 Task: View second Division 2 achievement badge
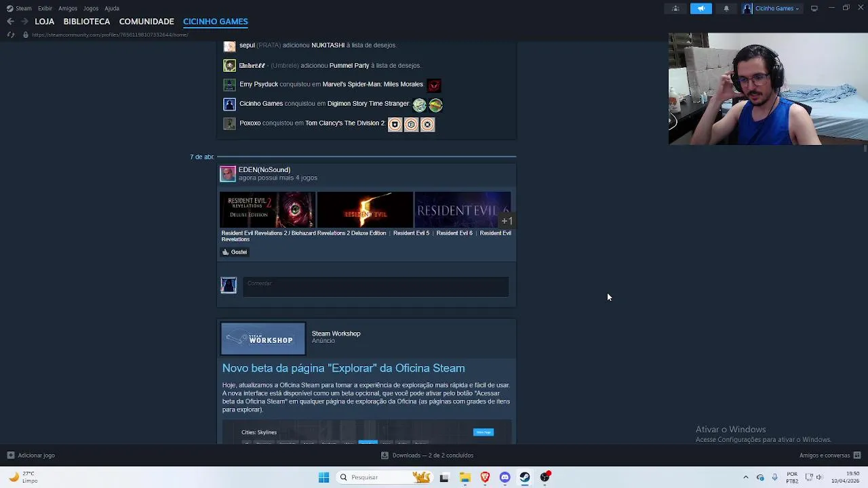tap(411, 125)
